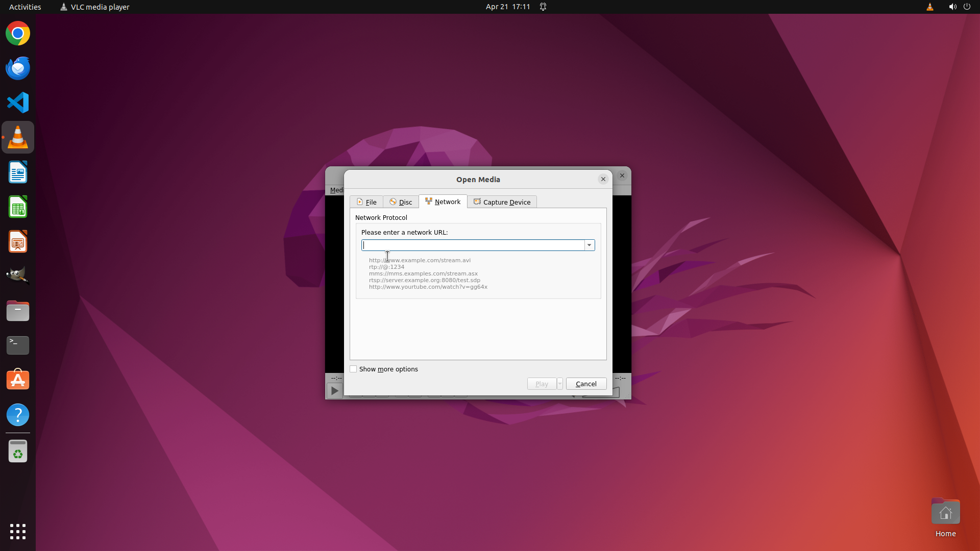Open the Play button dropdown arrow
Viewport: 980px width, 551px height.
(x=560, y=384)
